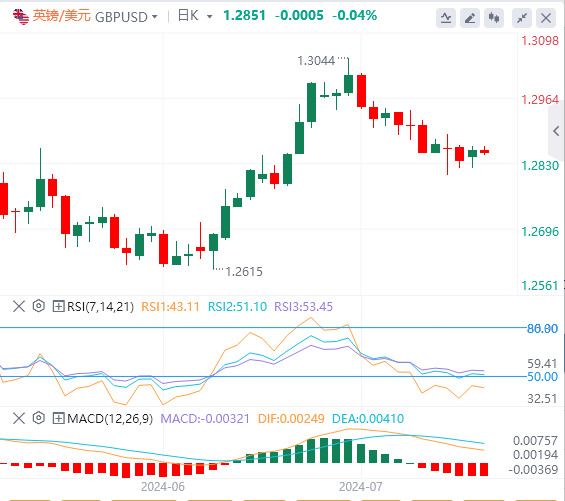Click the RSI(7,14,21) label

[x=101, y=307]
